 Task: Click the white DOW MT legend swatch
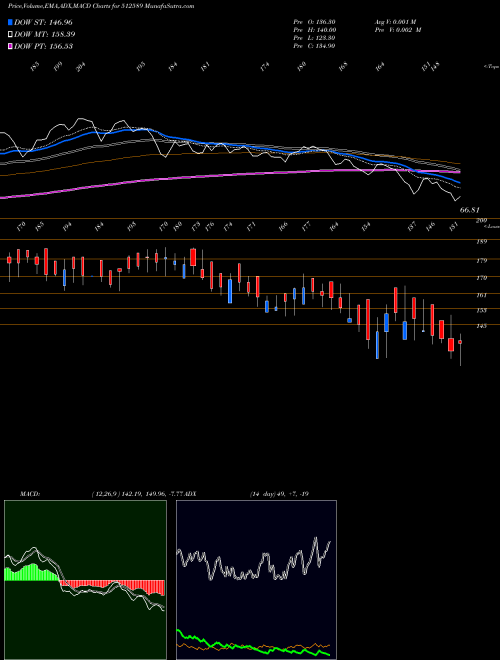click(x=11, y=34)
